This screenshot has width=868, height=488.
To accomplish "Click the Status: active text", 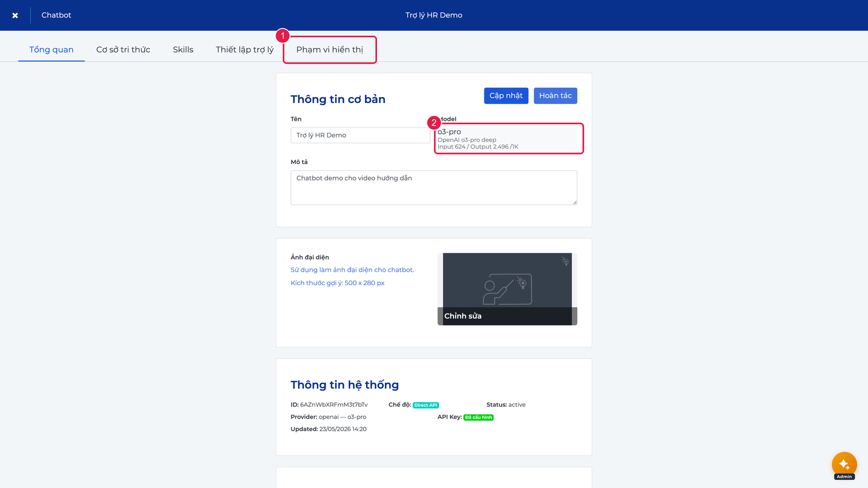I will (x=506, y=404).
